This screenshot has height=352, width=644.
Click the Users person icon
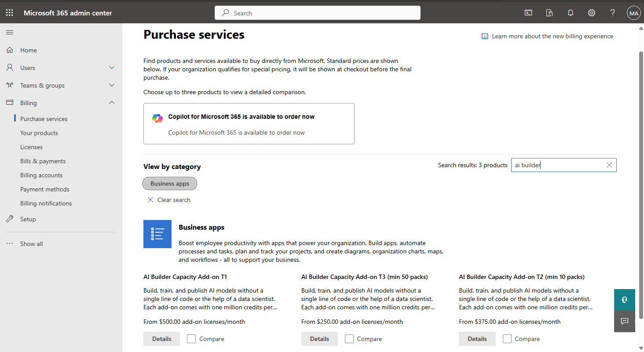[x=10, y=68]
